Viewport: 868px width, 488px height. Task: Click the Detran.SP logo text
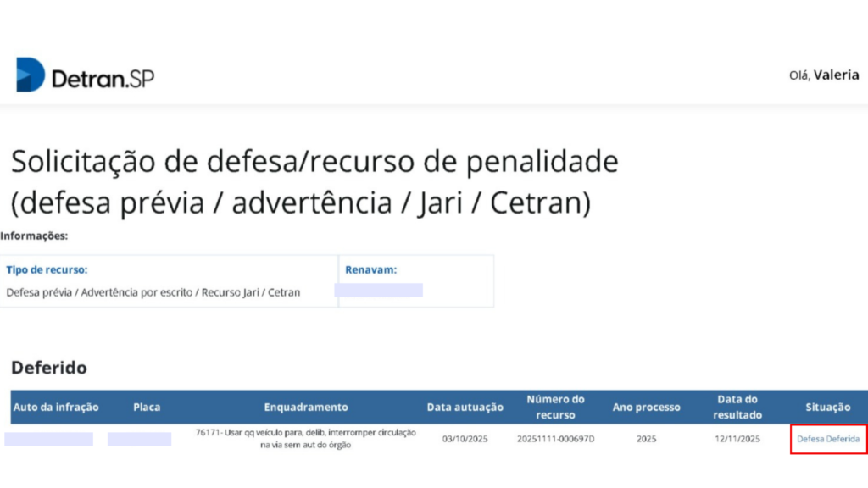click(x=103, y=79)
